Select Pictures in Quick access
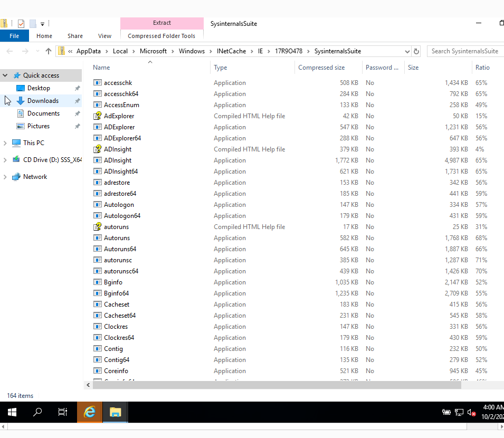Image resolution: width=504 pixels, height=438 pixels. pos(38,126)
